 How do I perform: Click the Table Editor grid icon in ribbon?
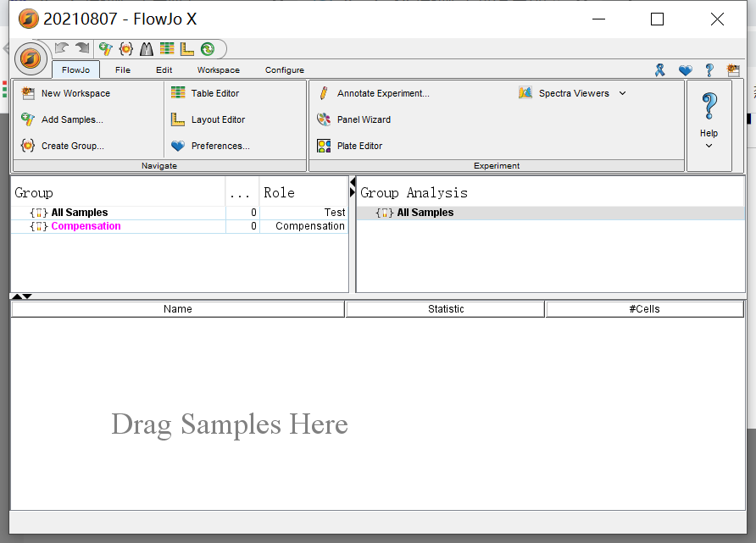click(x=178, y=92)
